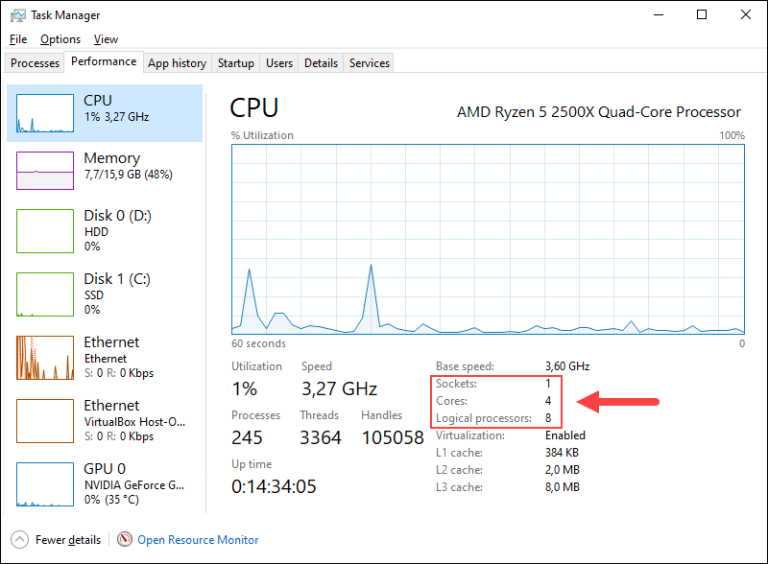Viewport: 768px width, 564px height.
Task: Switch to the Startup tab
Action: point(236,63)
